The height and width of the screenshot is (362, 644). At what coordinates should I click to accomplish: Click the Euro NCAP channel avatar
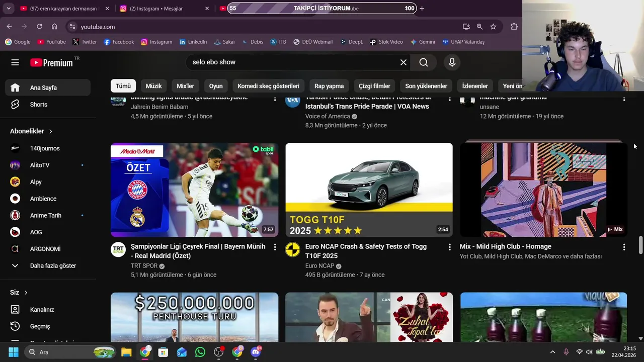(293, 249)
